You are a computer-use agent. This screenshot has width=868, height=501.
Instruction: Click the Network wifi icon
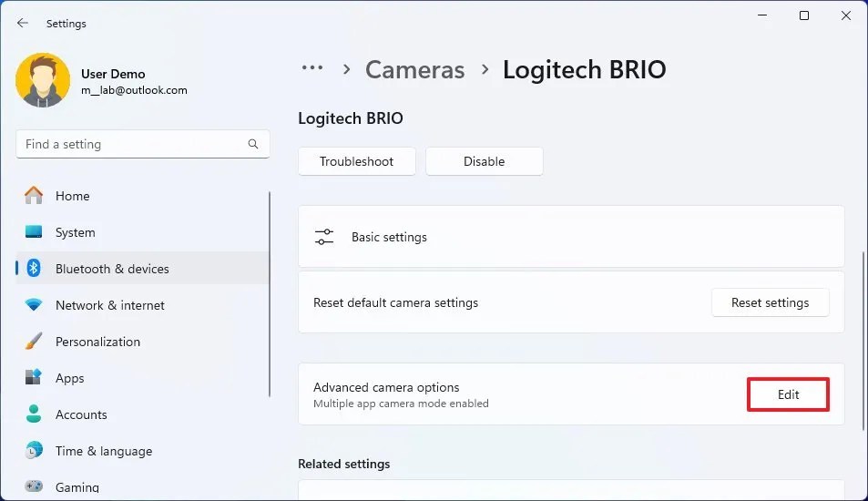[x=34, y=304]
